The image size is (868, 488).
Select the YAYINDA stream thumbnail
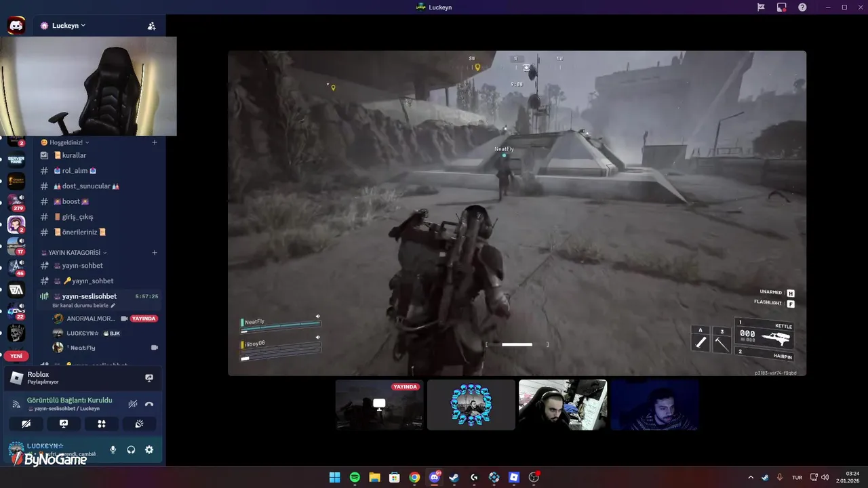click(x=379, y=405)
